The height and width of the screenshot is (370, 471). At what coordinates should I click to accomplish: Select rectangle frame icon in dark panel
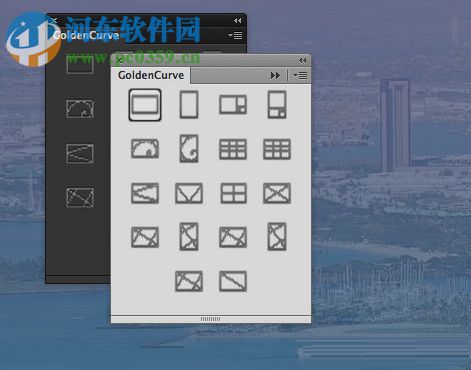[80, 64]
